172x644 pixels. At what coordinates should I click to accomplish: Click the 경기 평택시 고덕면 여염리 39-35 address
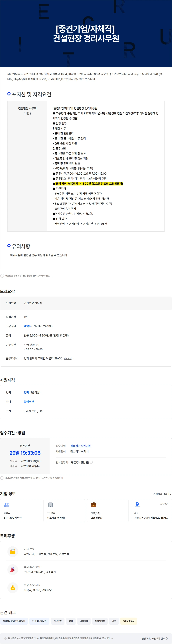[x=43, y=358]
